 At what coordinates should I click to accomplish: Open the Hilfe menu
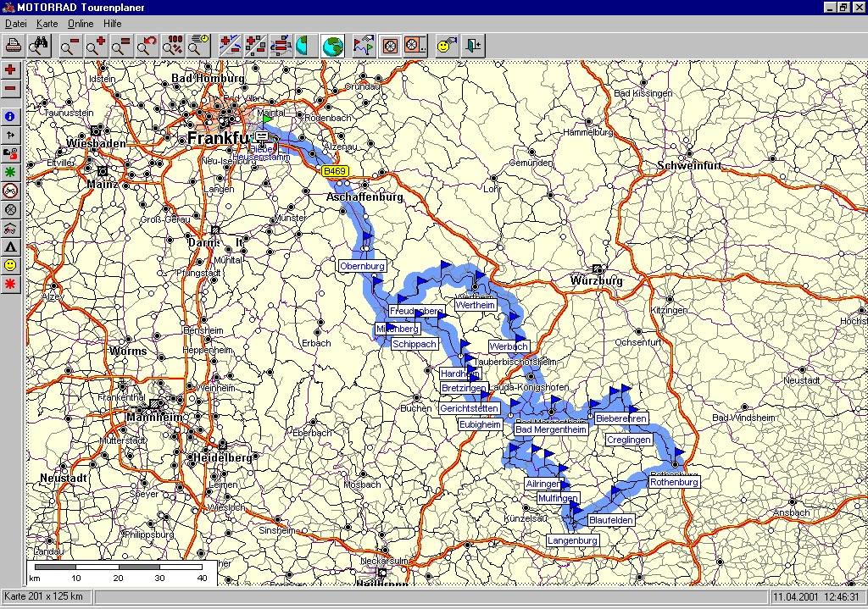point(113,24)
